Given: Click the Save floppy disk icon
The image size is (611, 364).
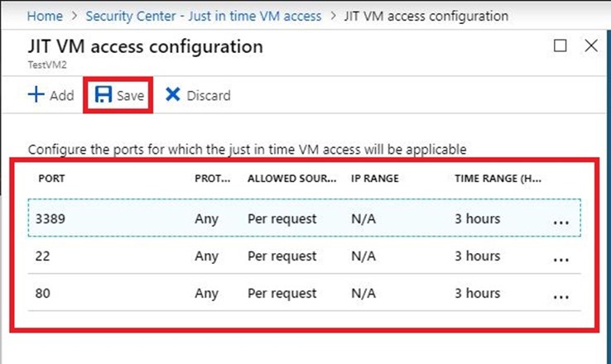Looking at the screenshot, I should click(x=103, y=94).
